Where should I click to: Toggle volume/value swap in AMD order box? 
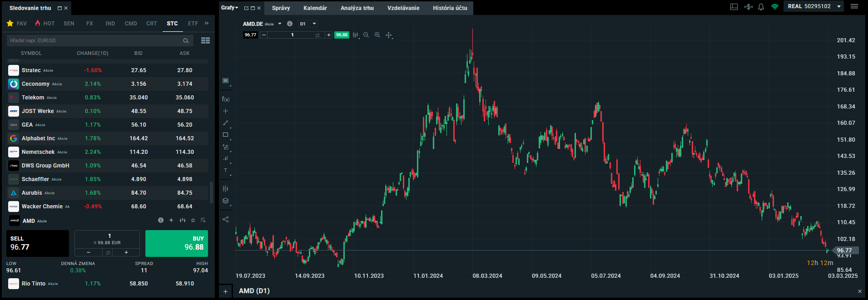(108, 252)
